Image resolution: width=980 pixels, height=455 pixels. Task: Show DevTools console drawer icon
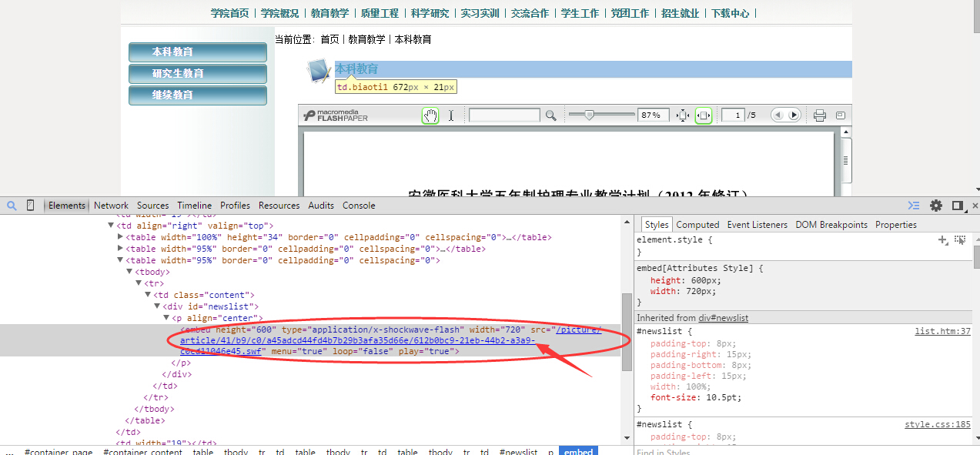pyautogui.click(x=914, y=206)
